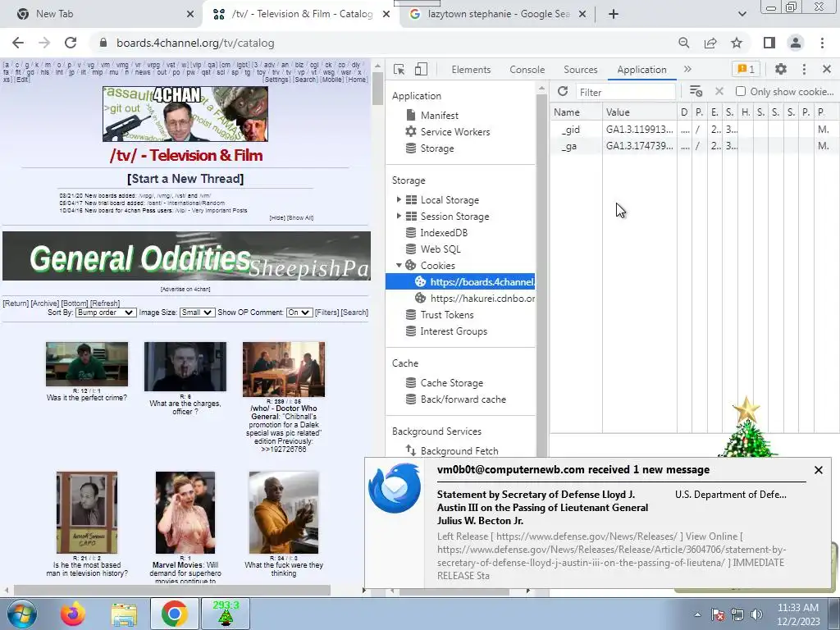840x630 pixels.
Task: Click Advertise on 4chan link
Action: [185, 290]
